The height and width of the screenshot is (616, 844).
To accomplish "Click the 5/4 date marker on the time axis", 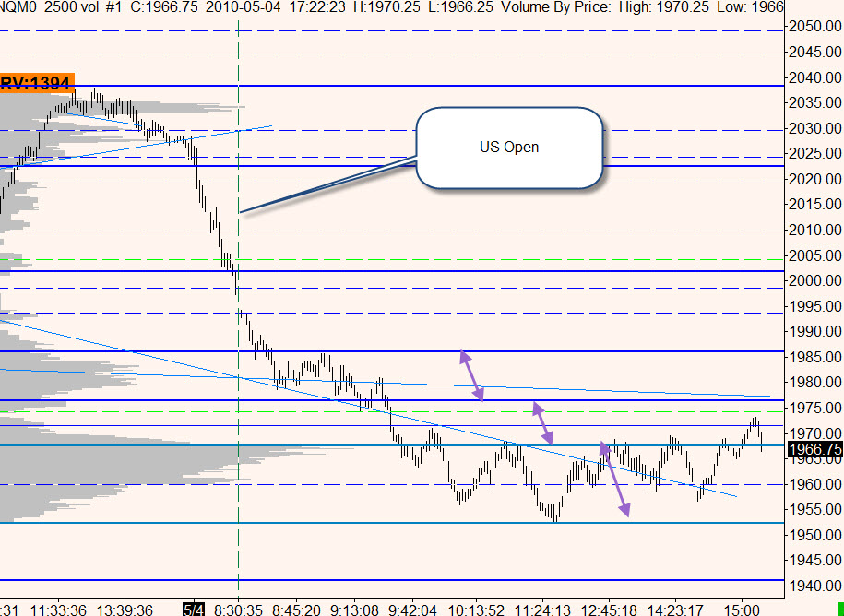I will coord(193,610).
